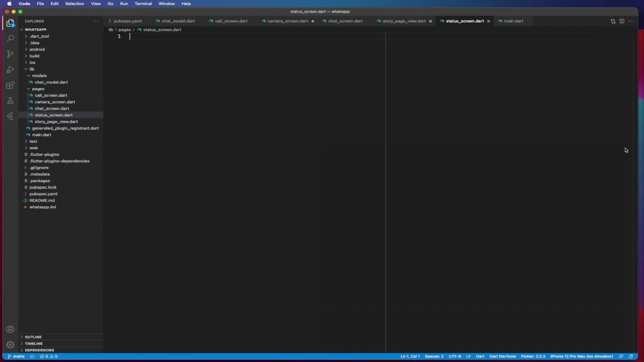Expand the .idea folder
The height and width of the screenshot is (362, 644).
[34, 43]
